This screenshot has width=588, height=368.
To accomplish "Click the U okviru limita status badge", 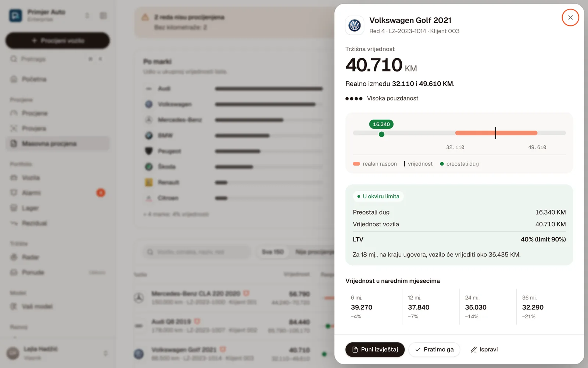I will pos(378,197).
